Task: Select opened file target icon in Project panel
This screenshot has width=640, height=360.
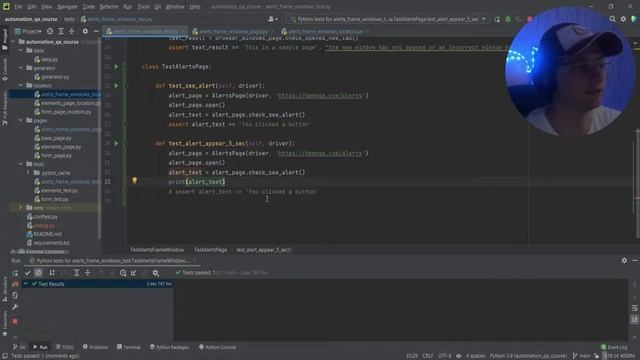Action: click(x=50, y=31)
